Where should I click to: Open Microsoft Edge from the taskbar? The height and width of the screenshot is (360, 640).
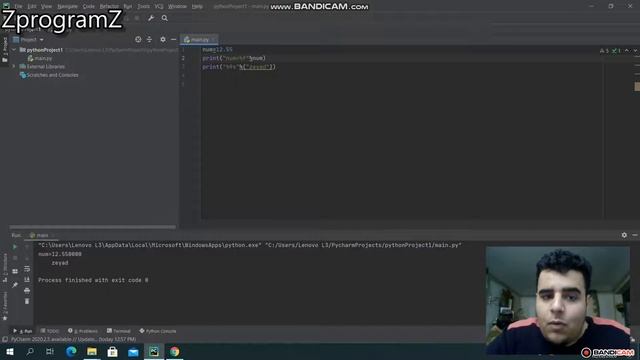pos(71,351)
